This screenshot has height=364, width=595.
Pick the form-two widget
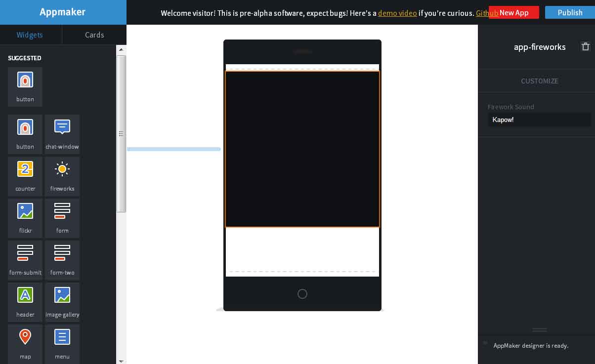[62, 260]
